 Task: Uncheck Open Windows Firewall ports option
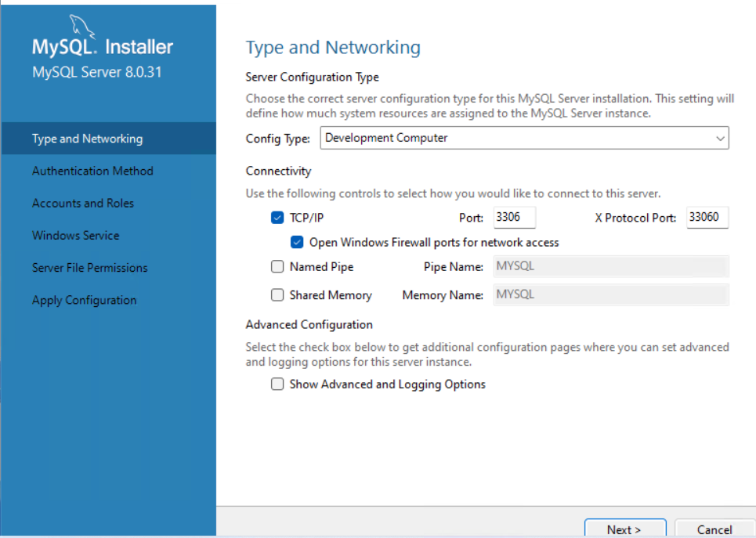297,243
